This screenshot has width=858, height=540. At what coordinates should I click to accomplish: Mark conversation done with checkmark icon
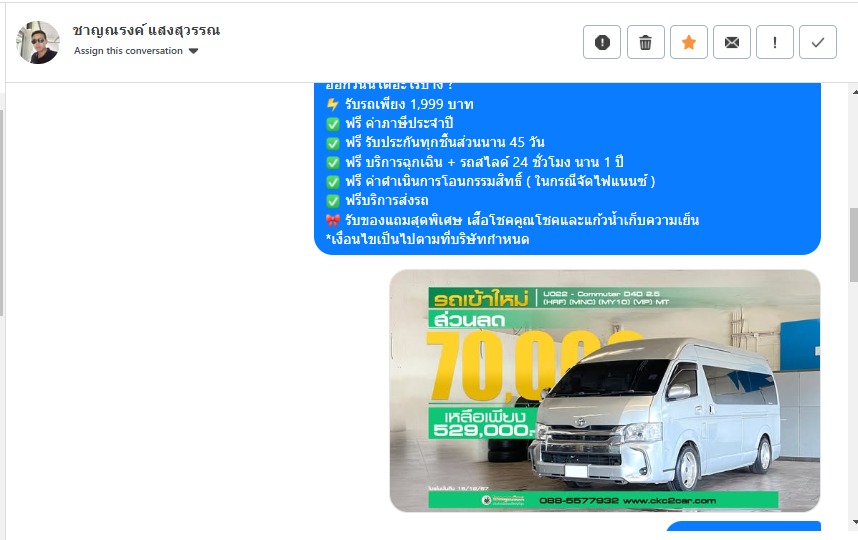coord(818,42)
